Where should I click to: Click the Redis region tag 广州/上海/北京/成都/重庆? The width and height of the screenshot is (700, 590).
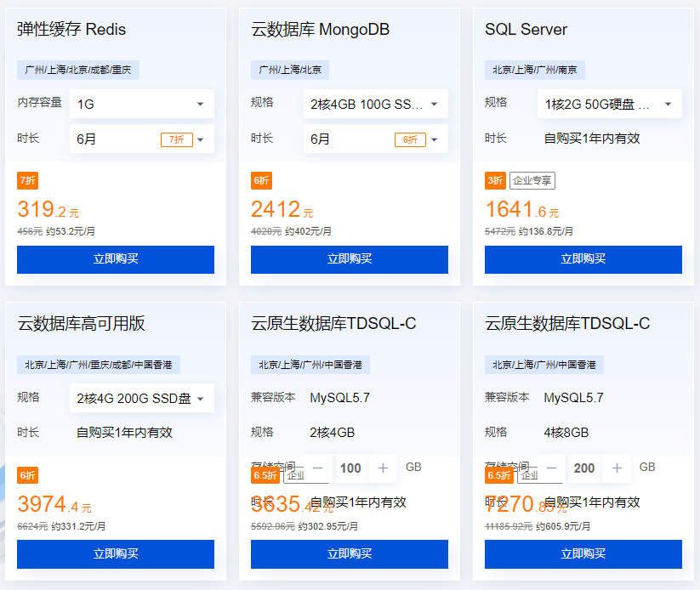pos(78,70)
